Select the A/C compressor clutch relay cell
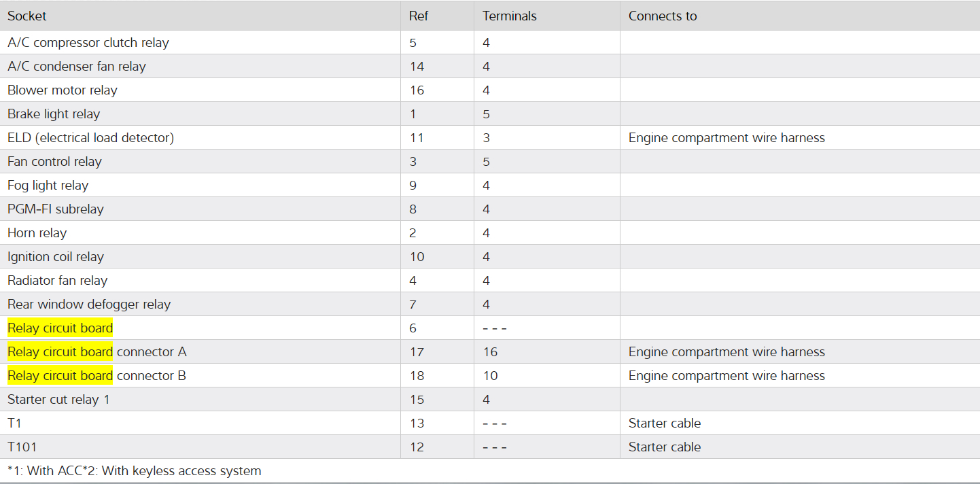Screen dimensions: 980x484 pos(88,42)
